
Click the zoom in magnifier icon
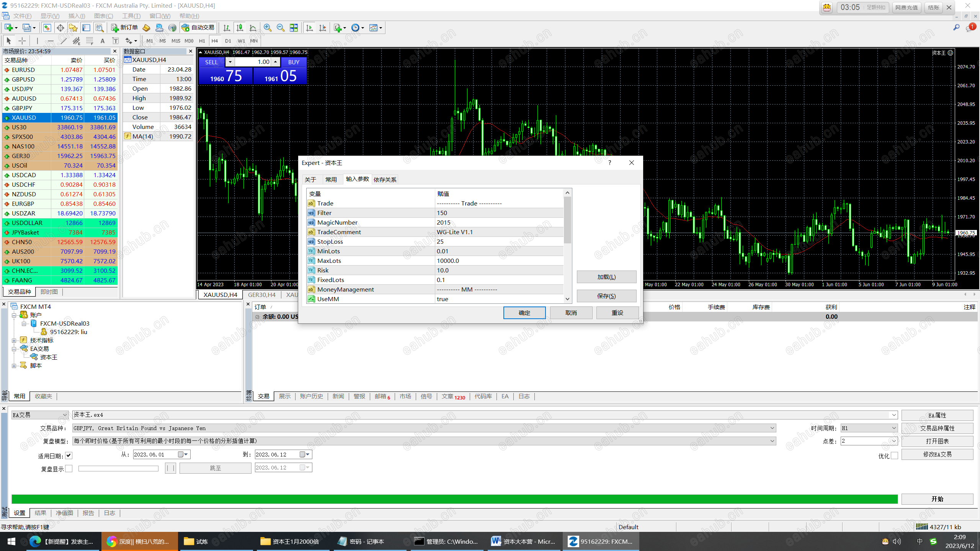pyautogui.click(x=268, y=28)
